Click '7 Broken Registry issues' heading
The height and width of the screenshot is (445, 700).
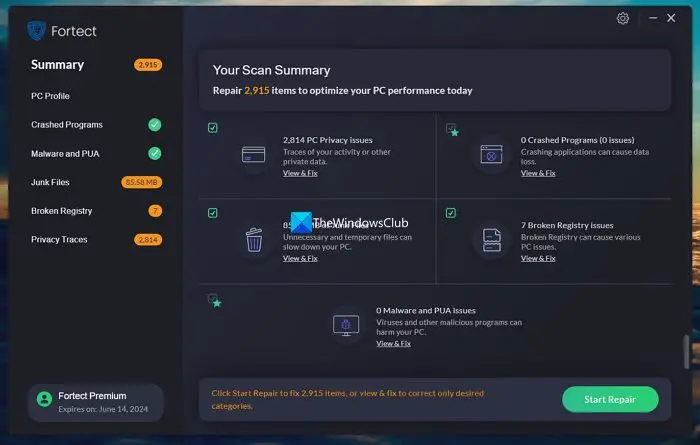[x=567, y=225]
